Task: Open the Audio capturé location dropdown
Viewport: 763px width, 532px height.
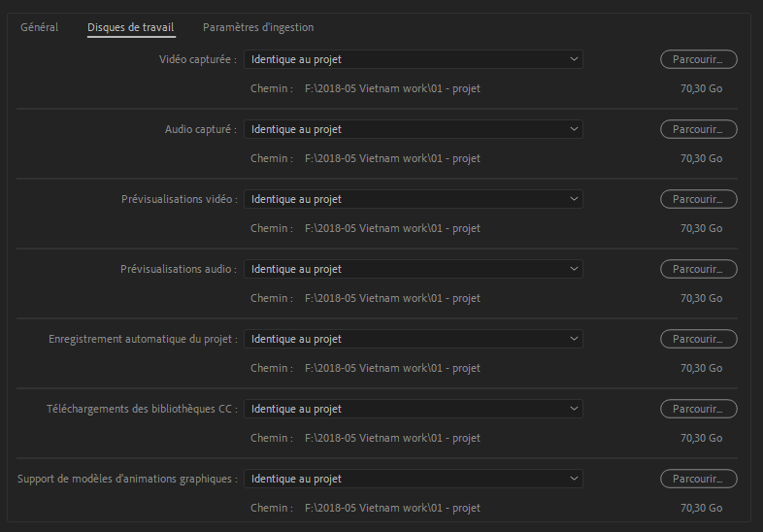Action: 413,129
